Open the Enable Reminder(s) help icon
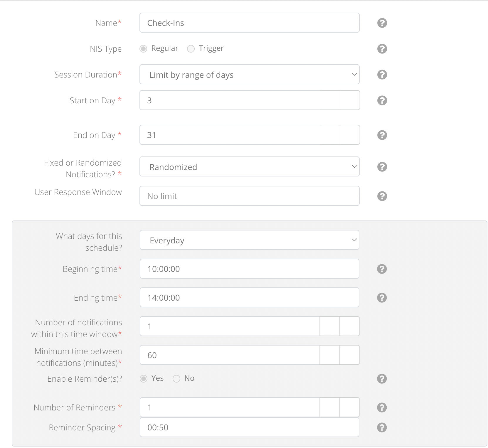 [x=382, y=379]
